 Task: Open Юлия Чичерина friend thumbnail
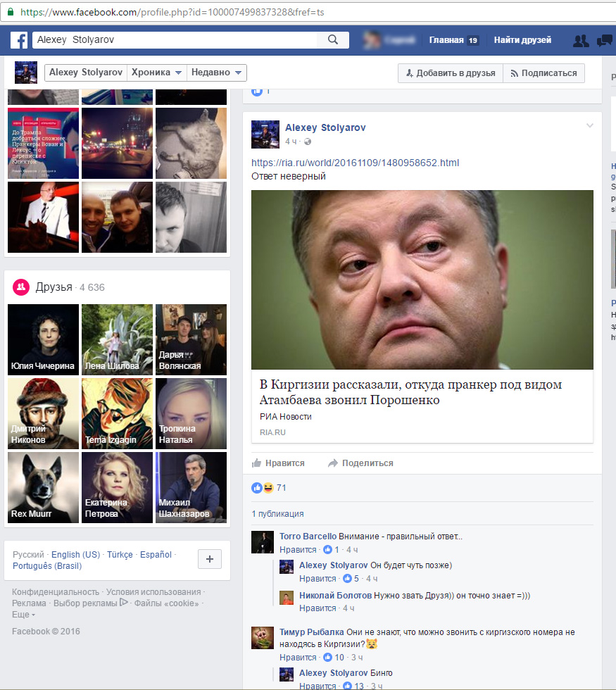tap(43, 339)
